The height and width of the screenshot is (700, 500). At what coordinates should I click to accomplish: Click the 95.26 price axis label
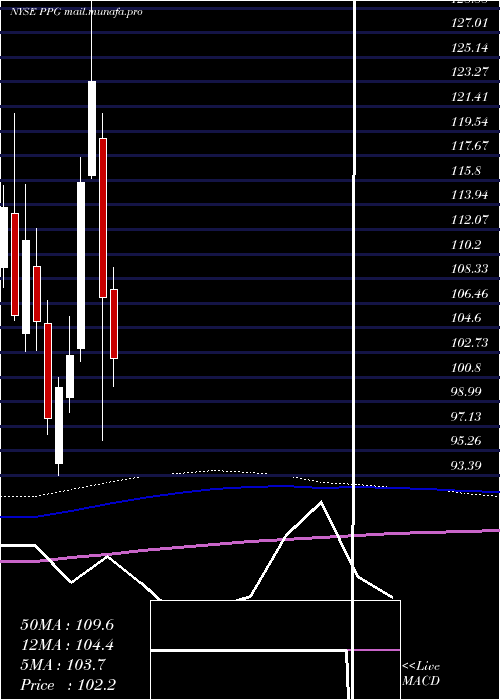click(467, 441)
